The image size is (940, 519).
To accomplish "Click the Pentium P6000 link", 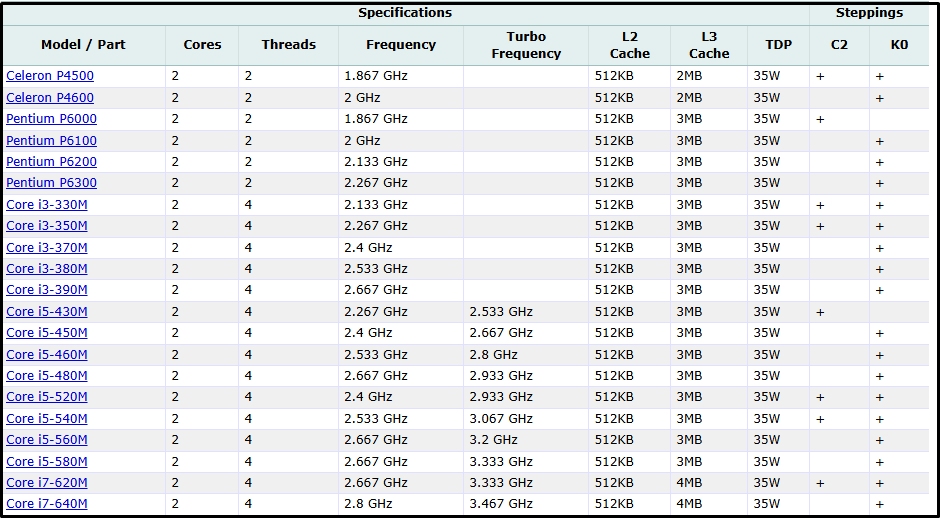I will [51, 119].
